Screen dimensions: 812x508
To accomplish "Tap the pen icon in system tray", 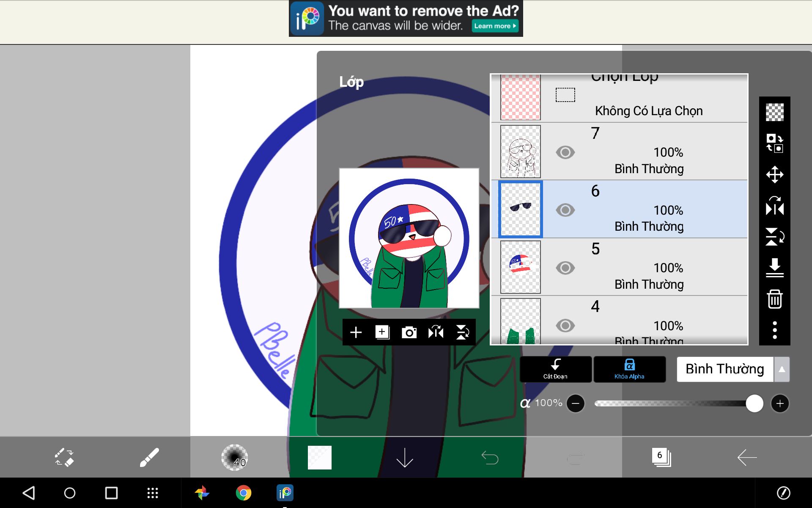I will [x=783, y=493].
